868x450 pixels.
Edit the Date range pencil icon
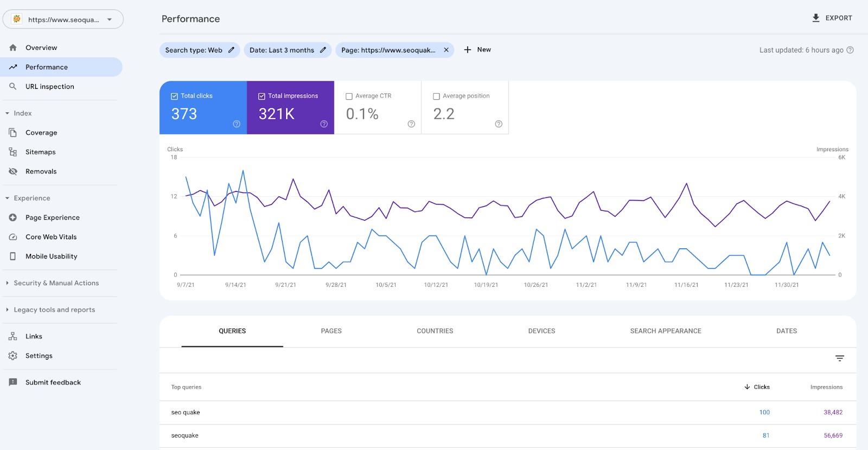tap(323, 50)
